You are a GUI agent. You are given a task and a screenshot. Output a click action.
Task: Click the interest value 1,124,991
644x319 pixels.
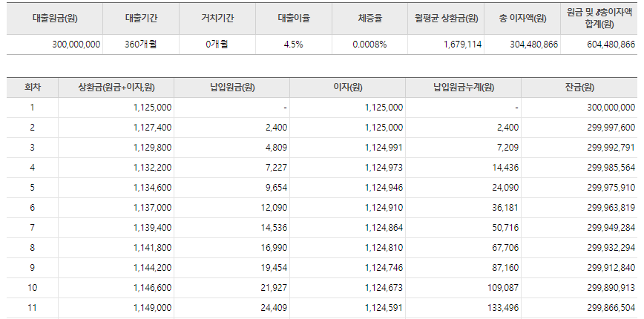(384, 148)
